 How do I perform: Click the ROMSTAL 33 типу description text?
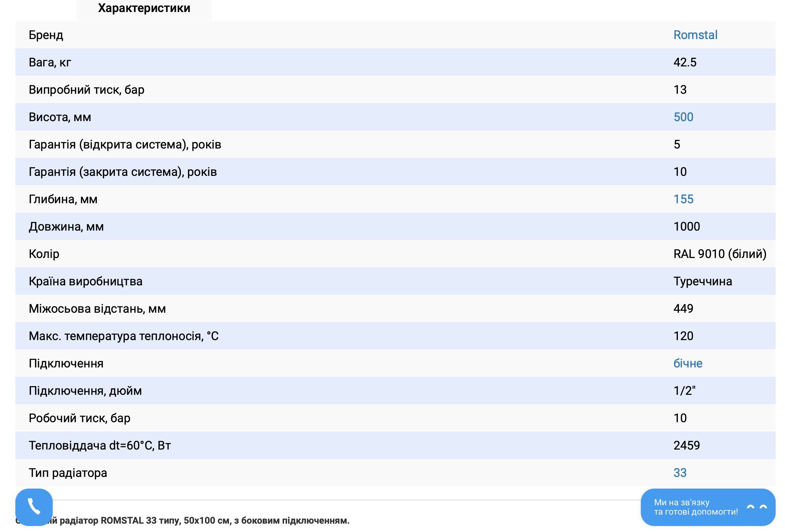183,521
